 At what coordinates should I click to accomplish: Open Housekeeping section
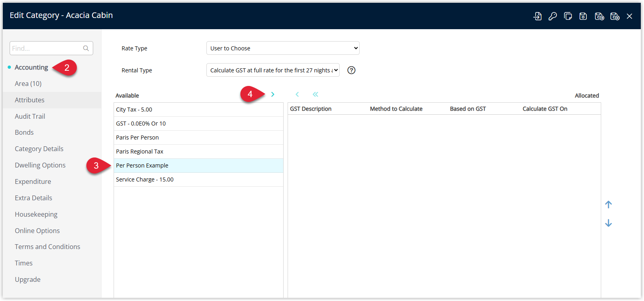point(36,214)
